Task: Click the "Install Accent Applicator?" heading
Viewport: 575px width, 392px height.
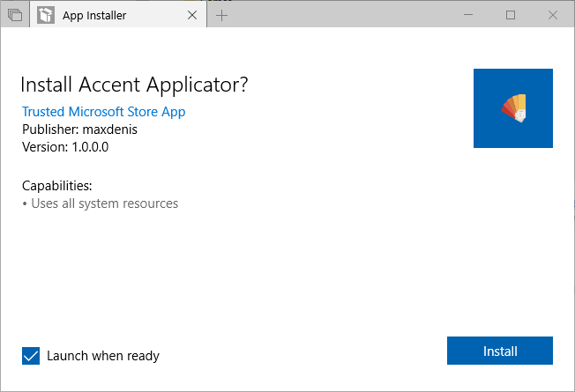Action: [134, 85]
